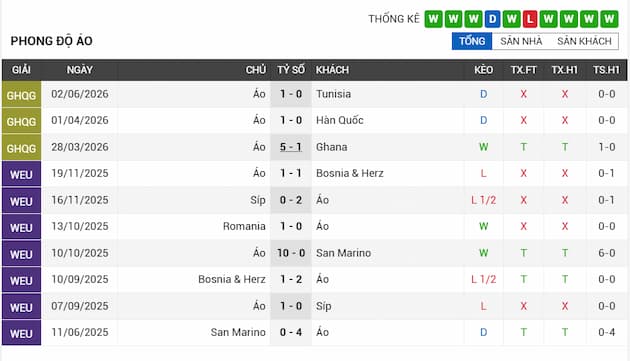The height and width of the screenshot is (361, 630).
Task: Click the first green W badge
Action: click(x=433, y=19)
